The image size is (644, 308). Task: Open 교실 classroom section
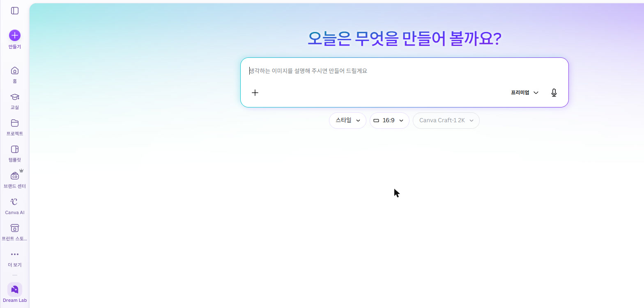pyautogui.click(x=15, y=101)
